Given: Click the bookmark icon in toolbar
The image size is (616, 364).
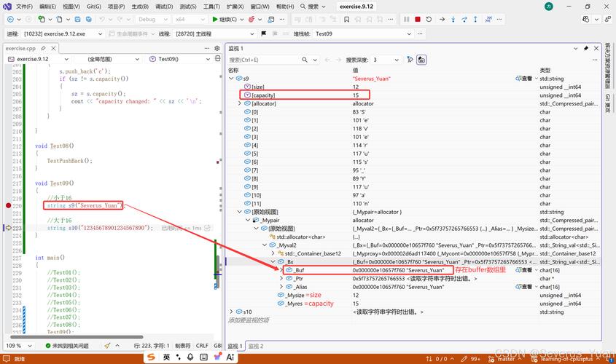Looking at the screenshot, I should click(346, 19).
